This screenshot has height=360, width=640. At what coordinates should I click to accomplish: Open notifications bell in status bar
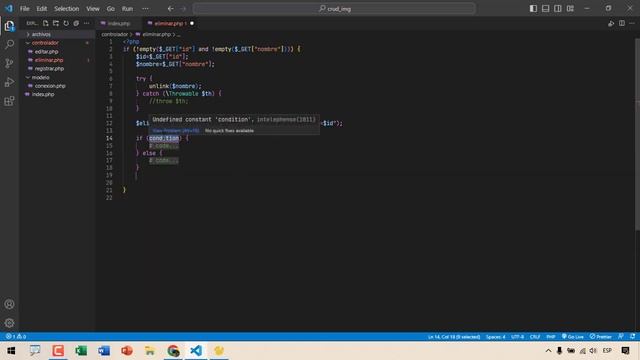click(632, 336)
